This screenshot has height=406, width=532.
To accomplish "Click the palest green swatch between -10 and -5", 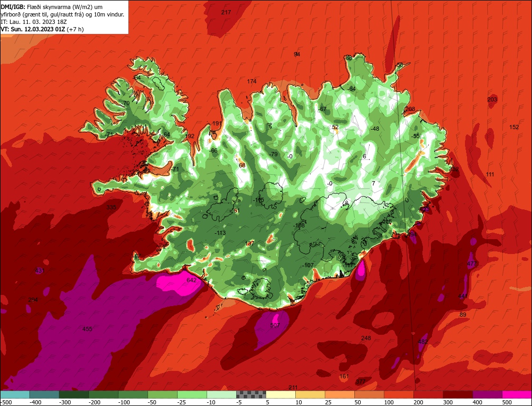I will point(221,394).
